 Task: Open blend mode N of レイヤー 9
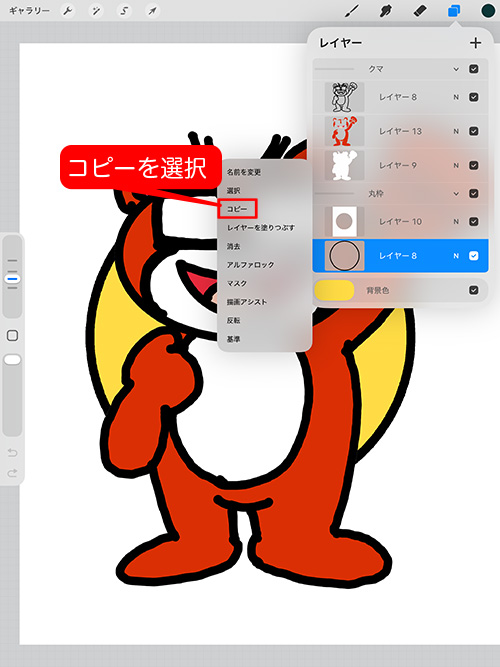click(x=456, y=165)
